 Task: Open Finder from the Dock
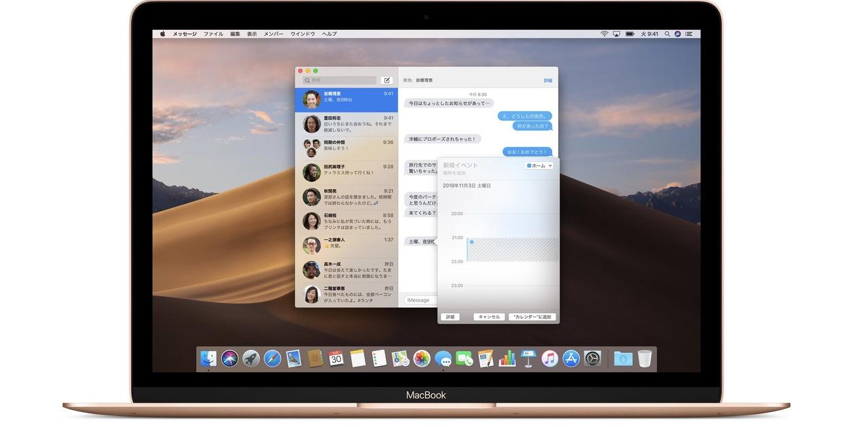(x=208, y=359)
